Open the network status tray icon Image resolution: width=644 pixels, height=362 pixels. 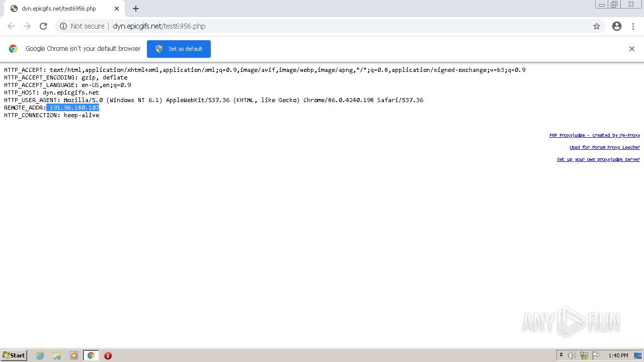584,355
